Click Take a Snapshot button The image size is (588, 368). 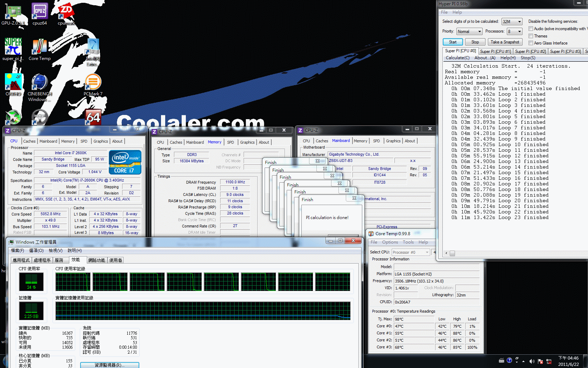[505, 42]
